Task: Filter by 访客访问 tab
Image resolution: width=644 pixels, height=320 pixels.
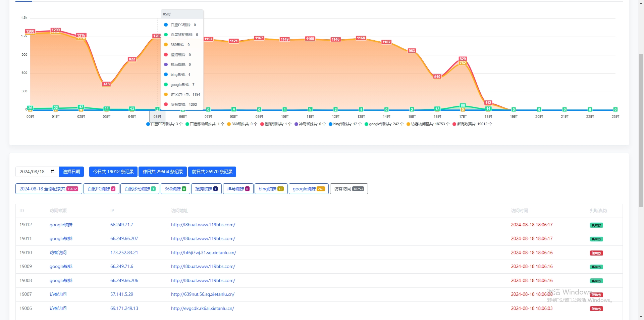Action: (x=349, y=189)
